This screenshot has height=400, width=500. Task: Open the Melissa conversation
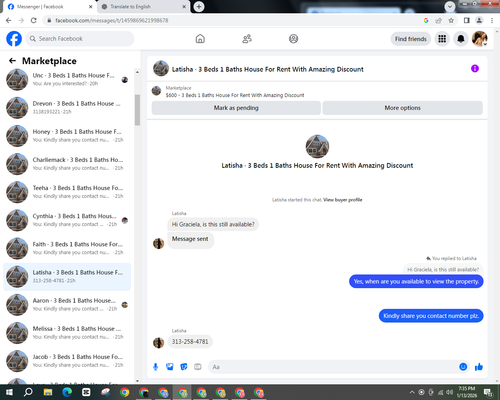click(67, 333)
